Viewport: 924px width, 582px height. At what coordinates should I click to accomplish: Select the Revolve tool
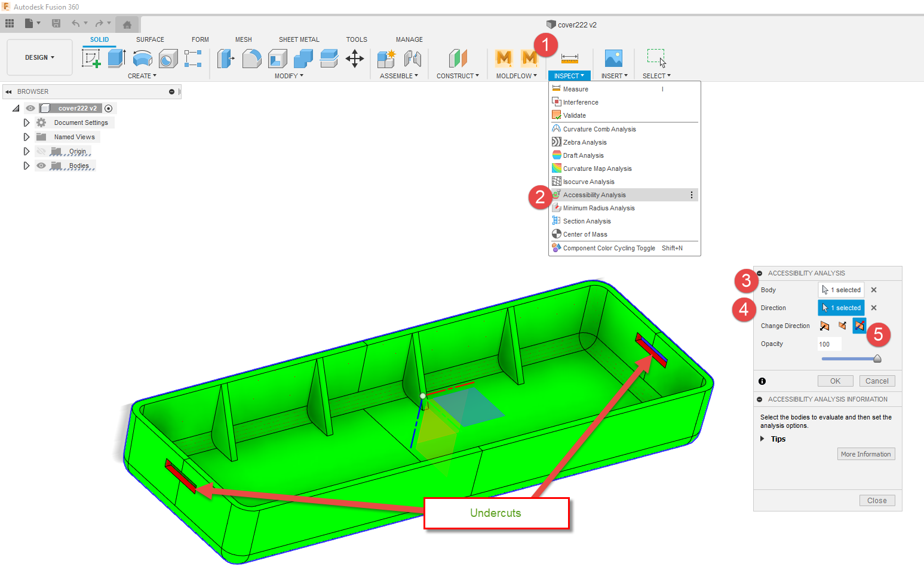click(x=142, y=58)
